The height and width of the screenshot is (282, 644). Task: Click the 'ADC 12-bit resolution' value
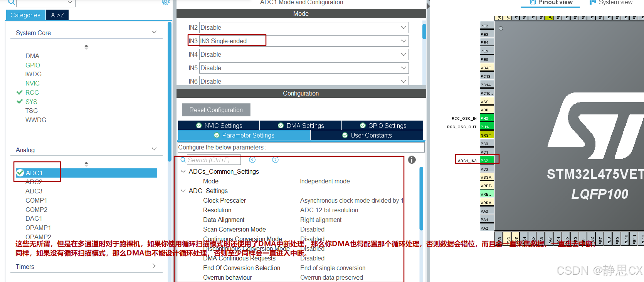[329, 210]
